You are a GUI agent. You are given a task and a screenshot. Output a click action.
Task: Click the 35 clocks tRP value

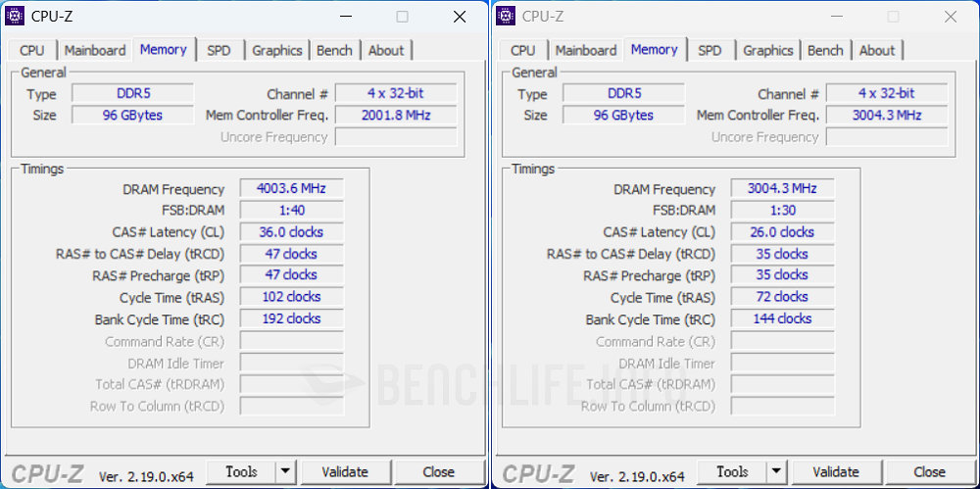tap(782, 275)
